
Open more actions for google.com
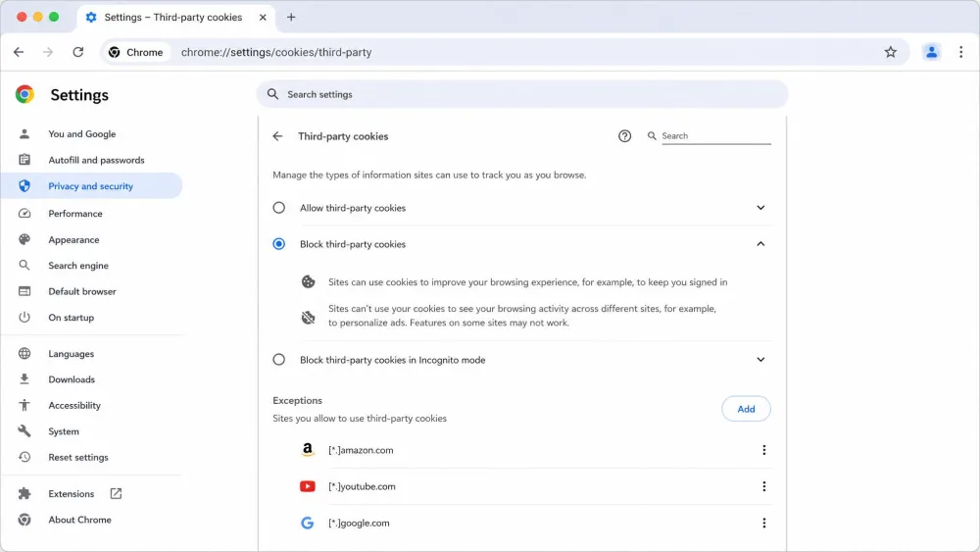coord(763,523)
